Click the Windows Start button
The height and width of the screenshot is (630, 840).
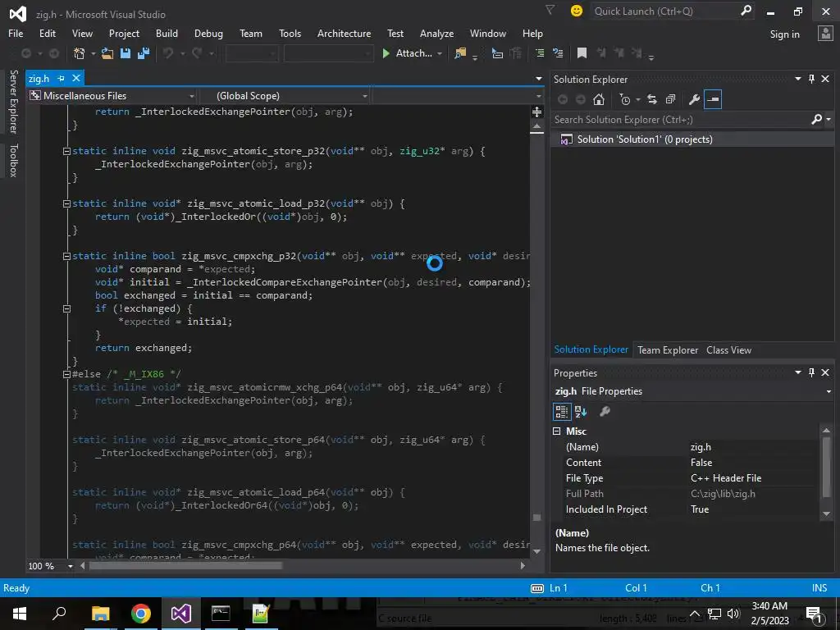[20, 614]
